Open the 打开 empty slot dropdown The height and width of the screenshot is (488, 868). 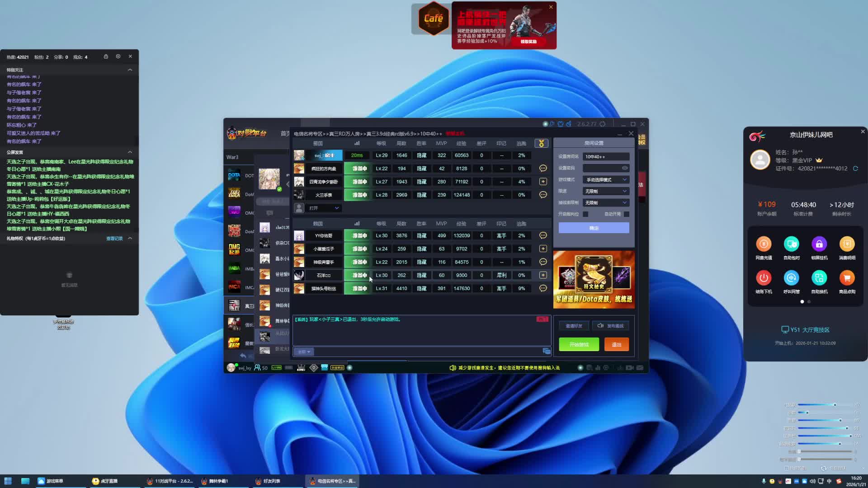324,208
